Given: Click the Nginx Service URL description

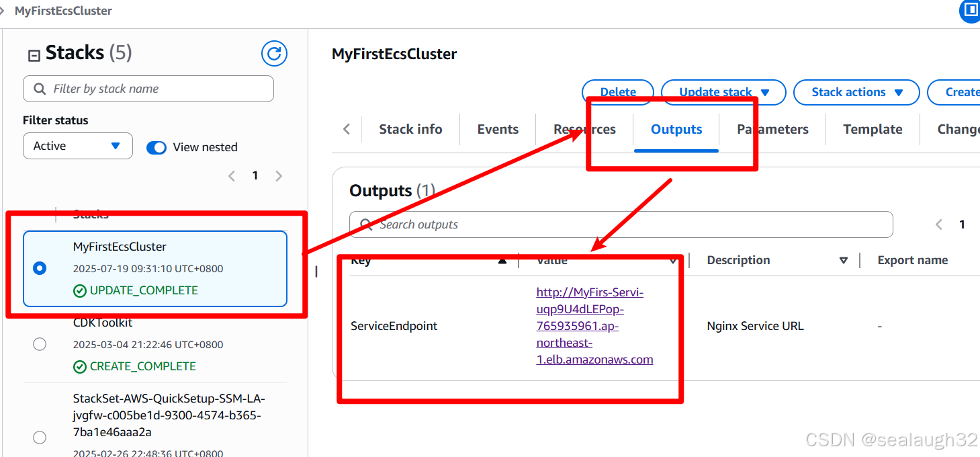Looking at the screenshot, I should [x=755, y=326].
